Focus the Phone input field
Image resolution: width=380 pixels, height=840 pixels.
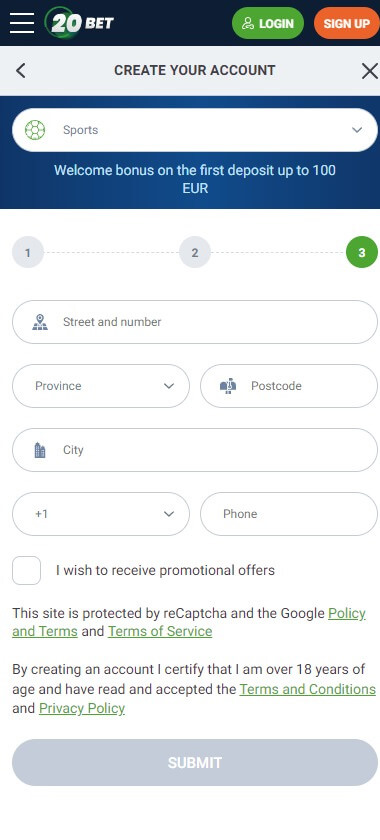pyautogui.click(x=289, y=514)
